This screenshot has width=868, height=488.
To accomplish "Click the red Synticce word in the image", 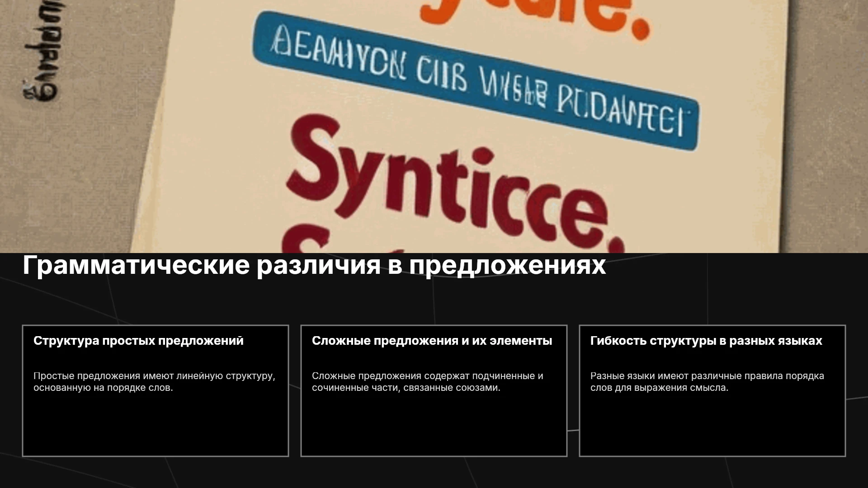I will pos(448,181).
